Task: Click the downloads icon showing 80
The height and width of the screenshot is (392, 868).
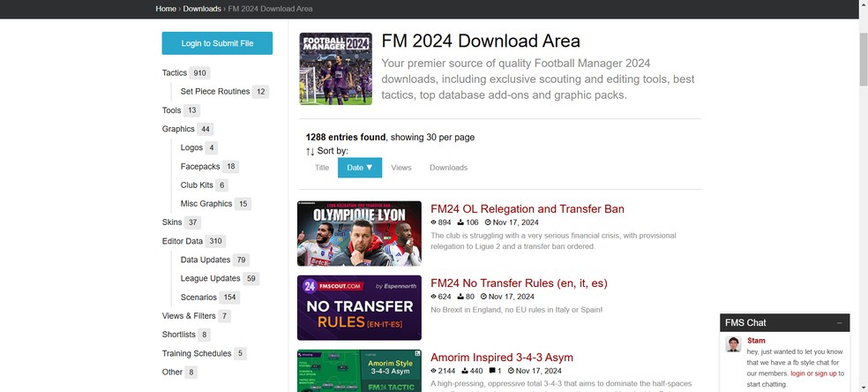Action: tap(460, 297)
